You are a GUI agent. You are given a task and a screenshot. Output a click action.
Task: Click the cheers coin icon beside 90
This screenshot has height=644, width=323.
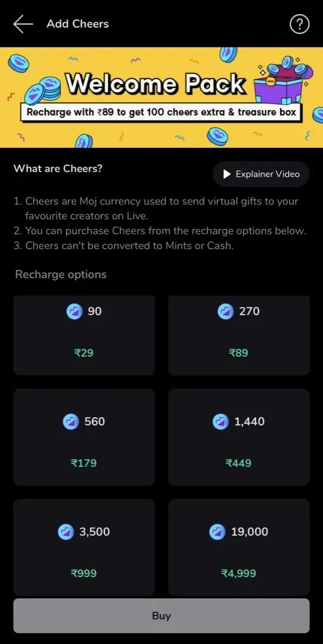tap(74, 312)
